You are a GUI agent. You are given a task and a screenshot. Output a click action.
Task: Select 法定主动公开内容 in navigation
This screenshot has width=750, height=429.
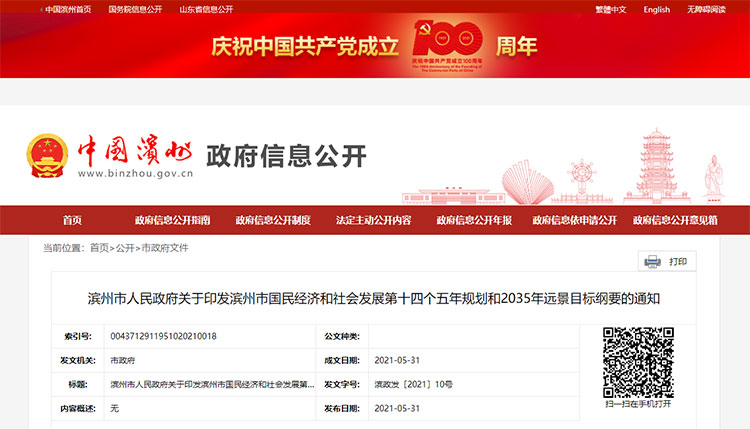point(373,220)
